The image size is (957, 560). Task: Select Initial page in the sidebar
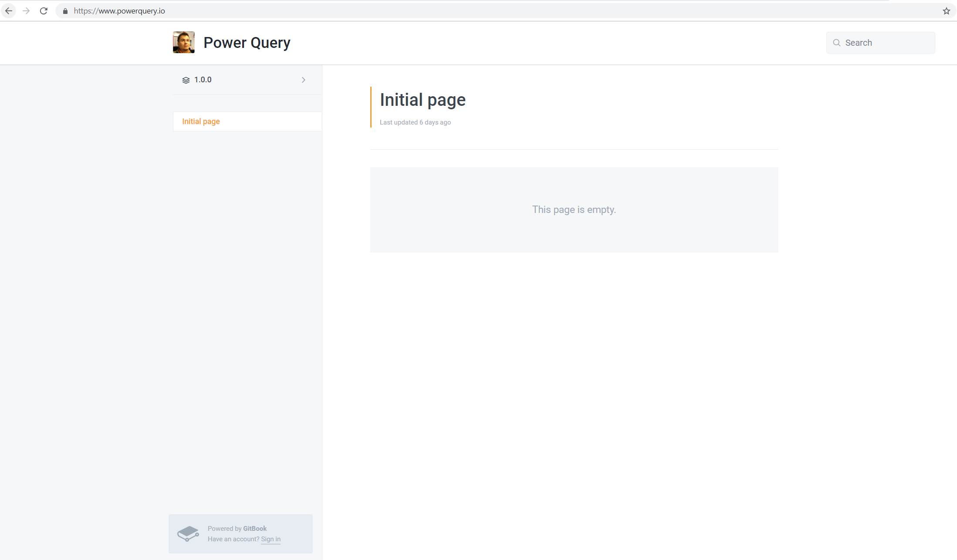pyautogui.click(x=201, y=121)
